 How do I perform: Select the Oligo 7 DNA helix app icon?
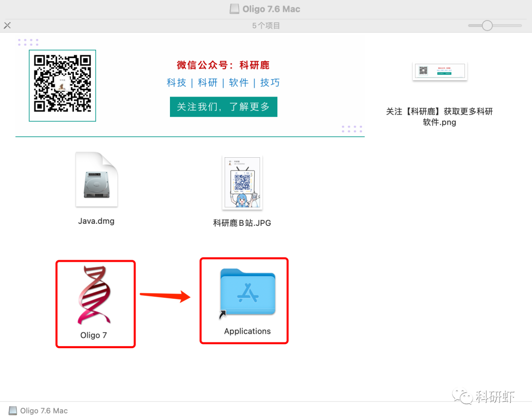[x=94, y=295]
